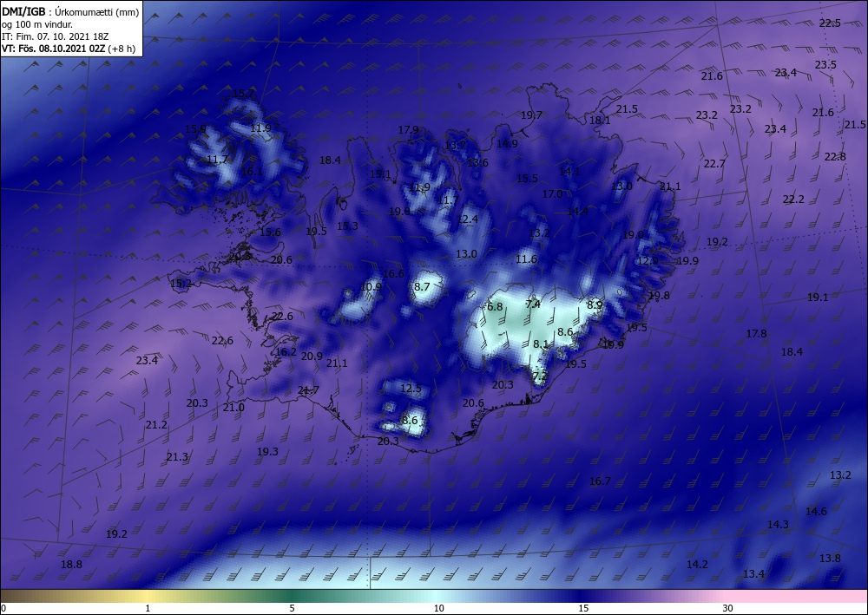Click the map value 22.5
Screen dimensions: 868x615
[x=830, y=23]
